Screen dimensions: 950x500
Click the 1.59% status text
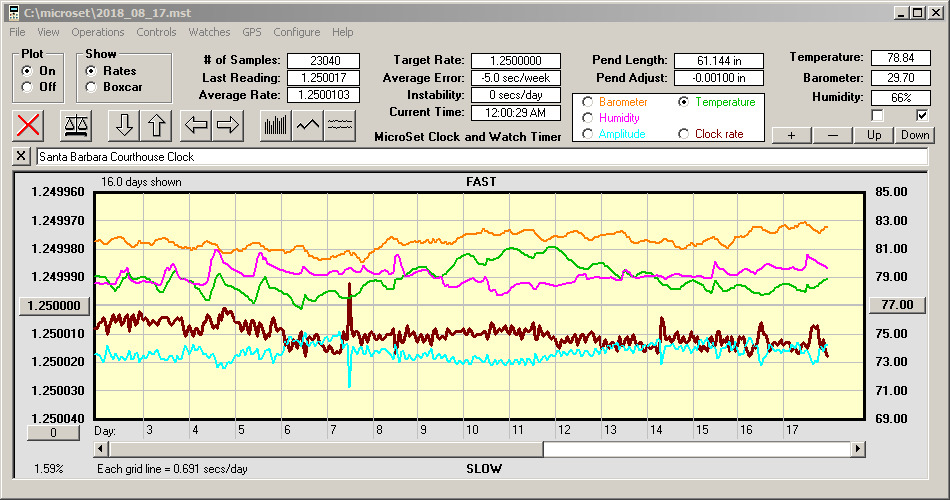coord(48,468)
